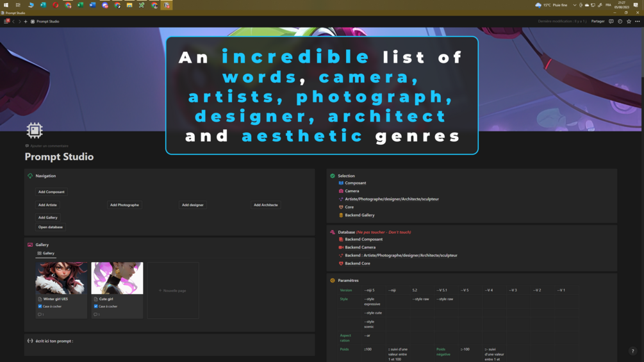Open Backend Gallery link

point(359,215)
